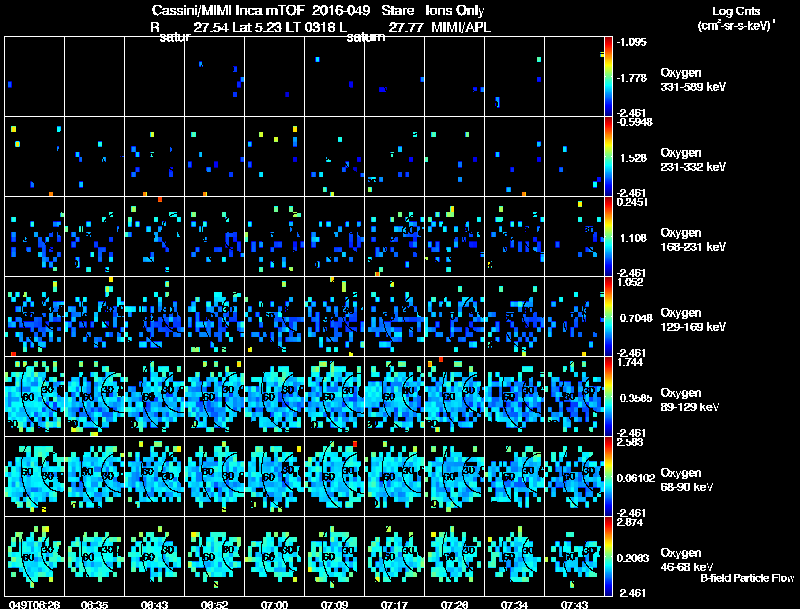
Task: Click the Oxygen 168-231 keV label
Action: (693, 240)
